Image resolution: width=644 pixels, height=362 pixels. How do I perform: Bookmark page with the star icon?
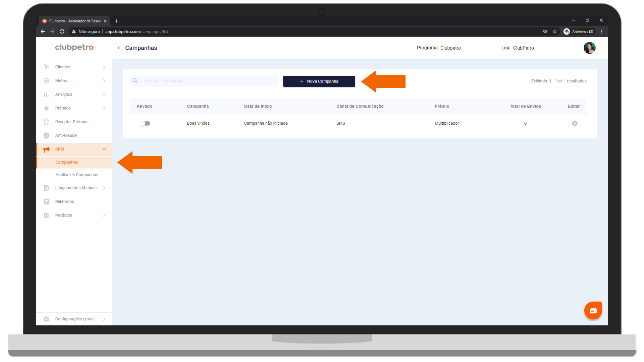click(x=555, y=32)
